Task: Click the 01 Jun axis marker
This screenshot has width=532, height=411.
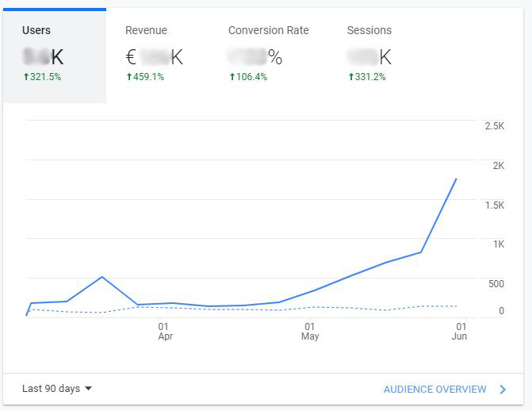Action: point(459,331)
